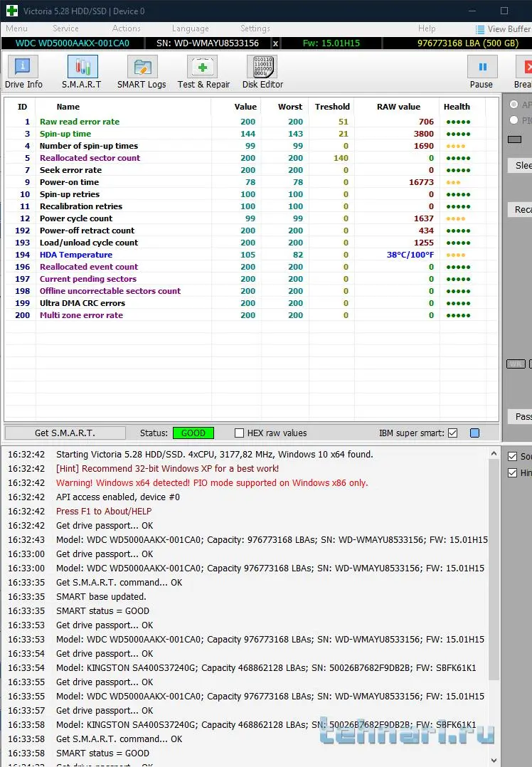Open the S.M.A.R.T panel
Image resolution: width=532 pixels, height=767 pixels.
[x=82, y=72]
